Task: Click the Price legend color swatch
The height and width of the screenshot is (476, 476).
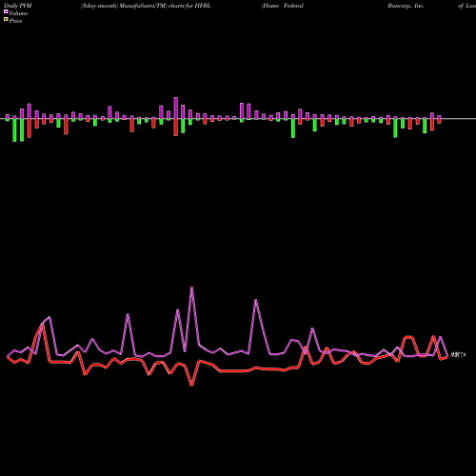Action: 6,20
